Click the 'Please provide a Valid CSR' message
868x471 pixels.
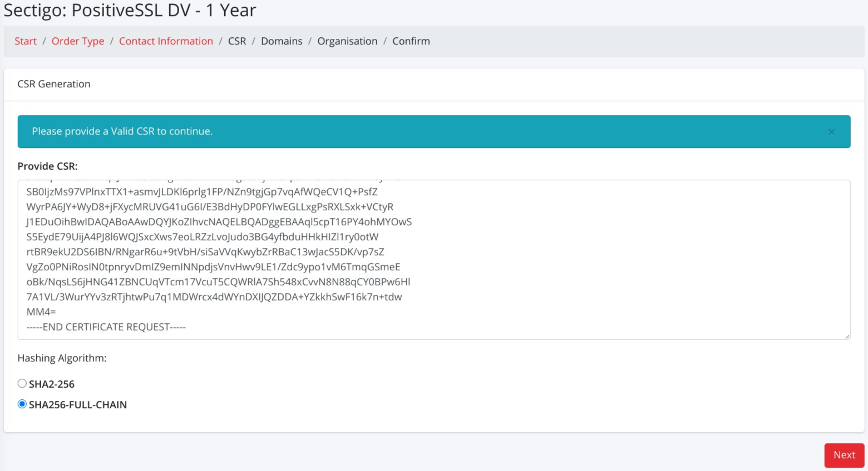pos(122,131)
